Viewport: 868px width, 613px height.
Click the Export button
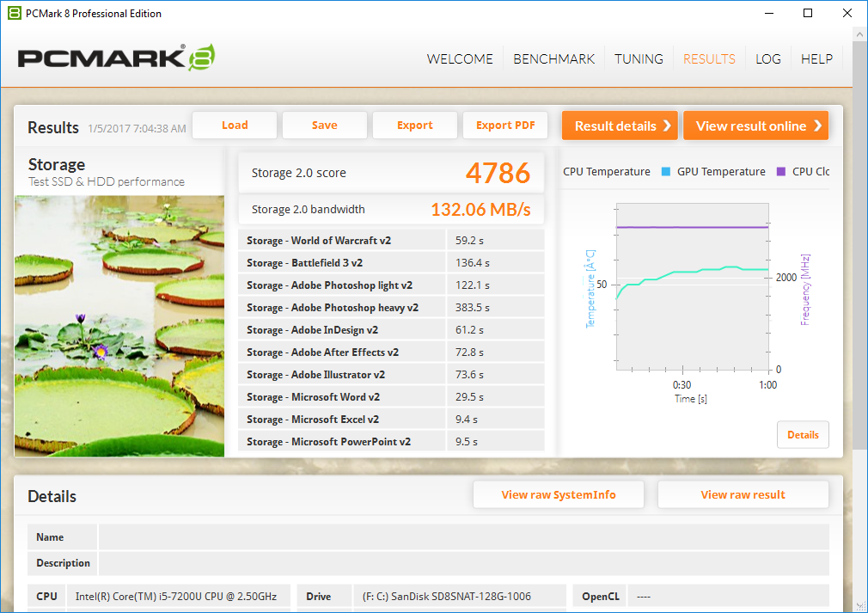[415, 126]
